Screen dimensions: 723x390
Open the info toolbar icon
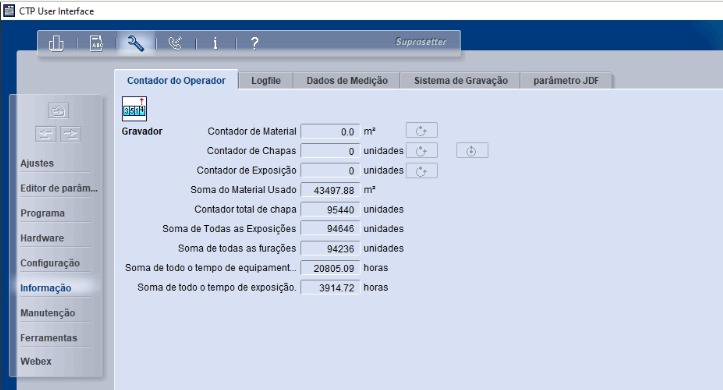coord(215,43)
